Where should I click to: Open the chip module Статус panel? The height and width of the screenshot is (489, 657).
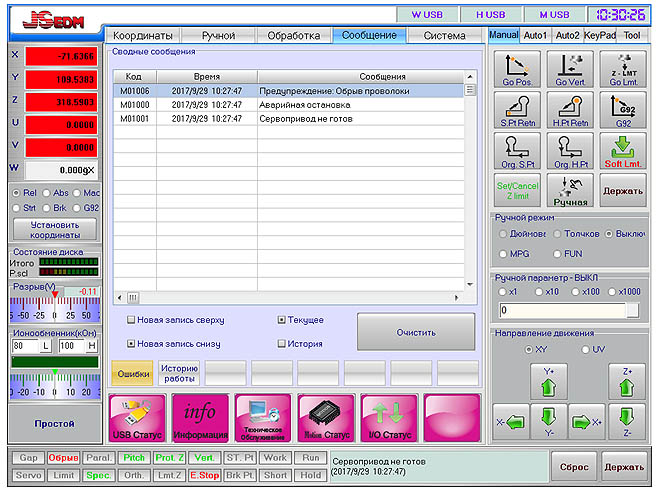[x=326, y=418]
